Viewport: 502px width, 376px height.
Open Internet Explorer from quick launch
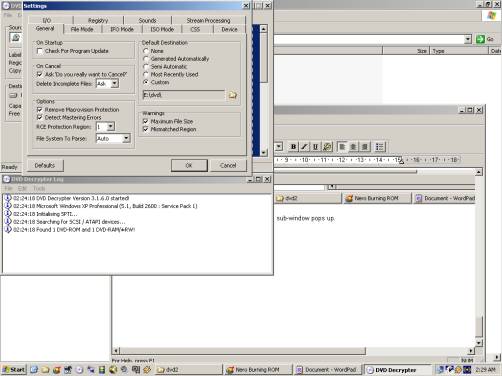34,370
